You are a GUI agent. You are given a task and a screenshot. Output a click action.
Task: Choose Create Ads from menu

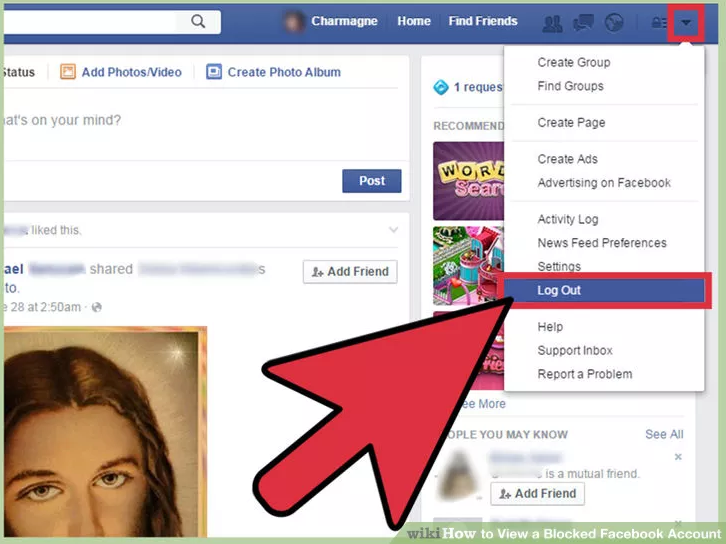[568, 159]
